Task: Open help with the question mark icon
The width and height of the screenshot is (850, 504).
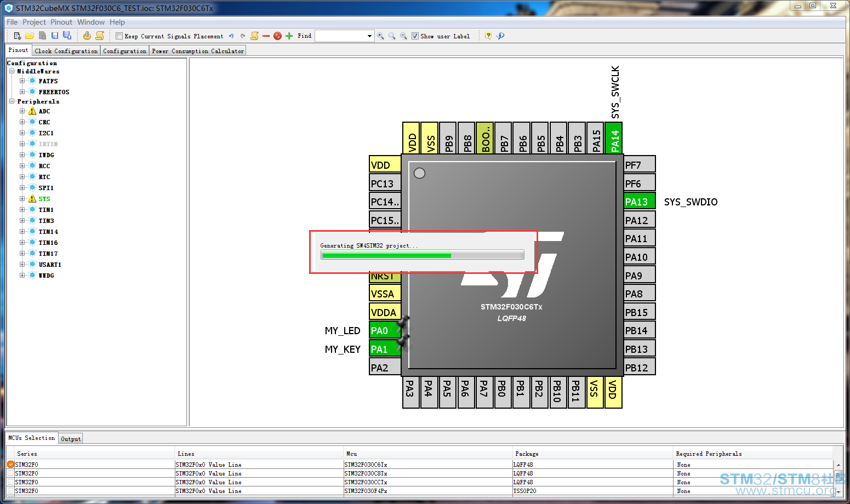Action: point(488,36)
